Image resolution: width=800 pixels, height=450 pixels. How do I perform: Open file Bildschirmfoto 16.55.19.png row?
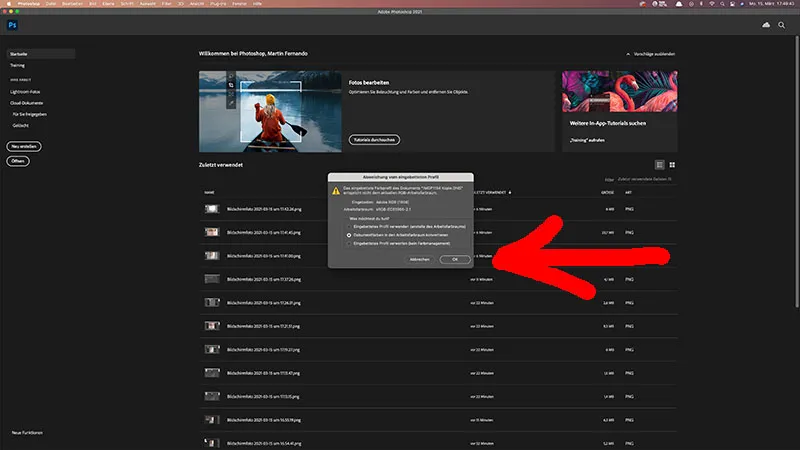[438, 420]
